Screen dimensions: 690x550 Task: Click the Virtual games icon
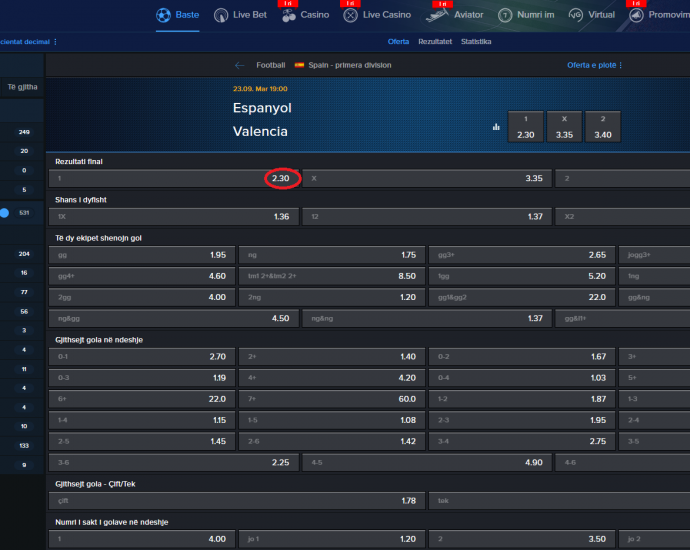click(x=575, y=15)
